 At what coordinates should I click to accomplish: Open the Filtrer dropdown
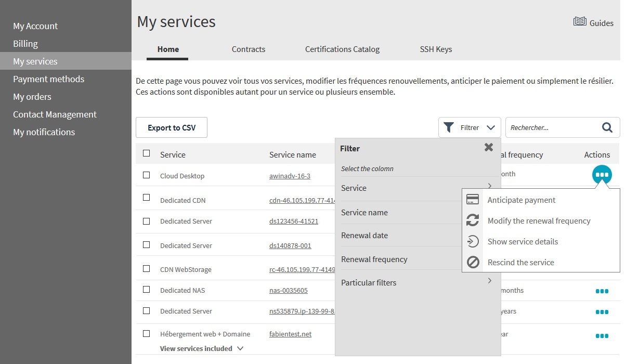point(469,127)
